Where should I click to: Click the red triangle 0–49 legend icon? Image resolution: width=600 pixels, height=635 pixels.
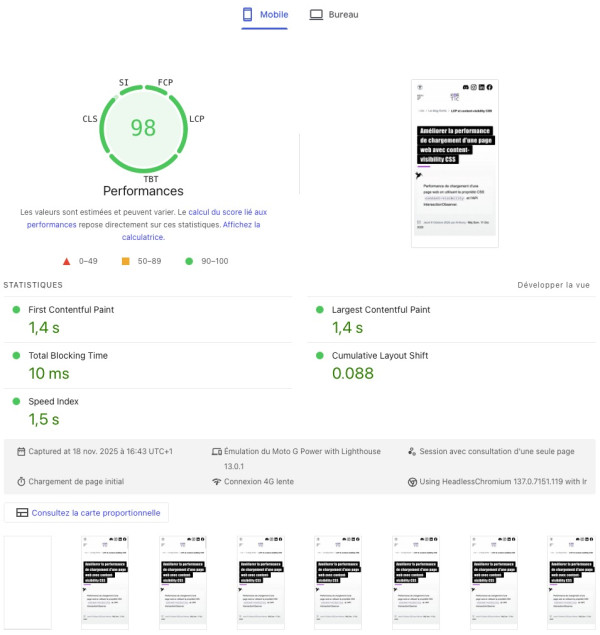coord(66,261)
